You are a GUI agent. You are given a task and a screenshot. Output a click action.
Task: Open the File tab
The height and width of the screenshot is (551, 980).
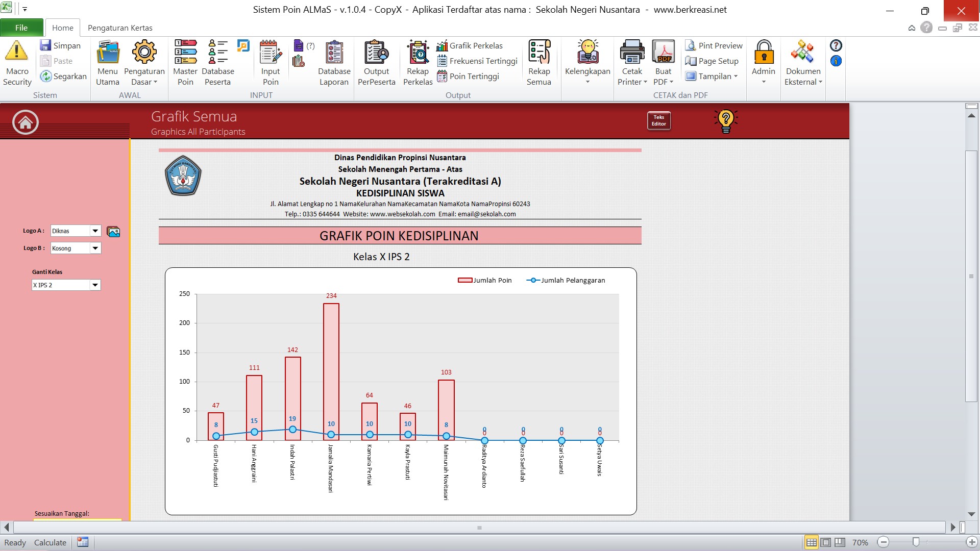(x=21, y=28)
